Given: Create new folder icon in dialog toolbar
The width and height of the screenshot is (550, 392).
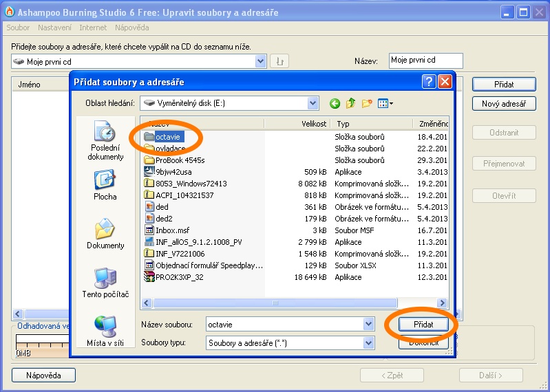Looking at the screenshot, I should pos(367,103).
